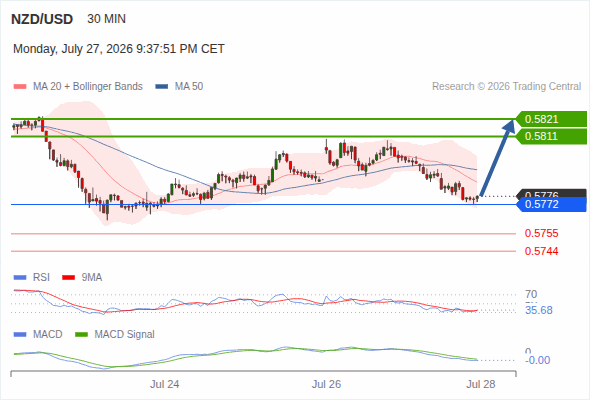The height and width of the screenshot is (400, 590).
Task: Click the MA 50 blue legend swatch
Action: click(162, 87)
